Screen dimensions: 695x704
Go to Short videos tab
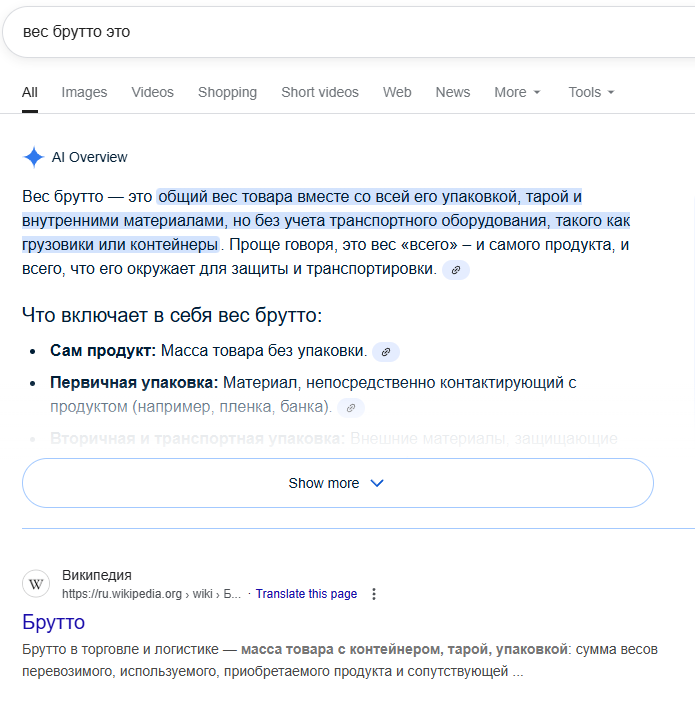[x=319, y=92]
